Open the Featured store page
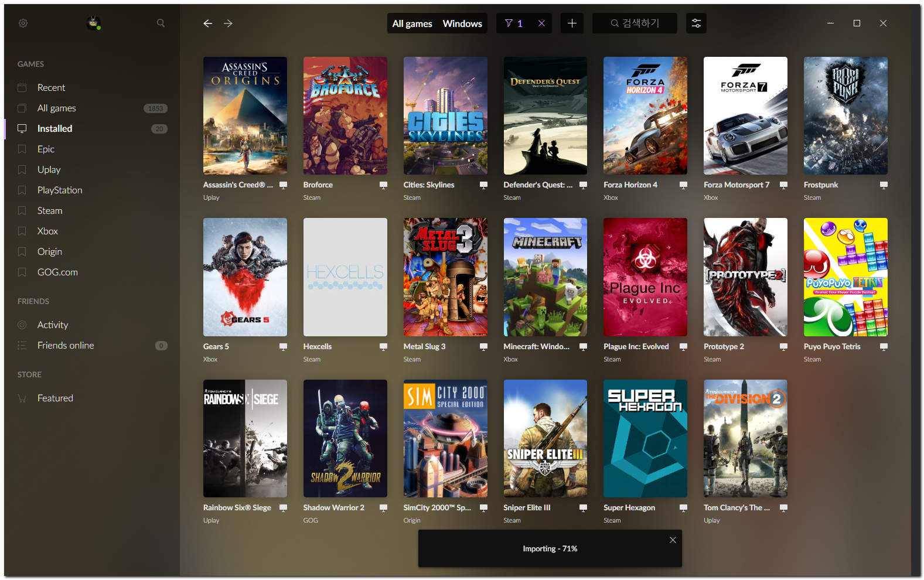Image resolution: width=924 pixels, height=580 pixels. [93, 398]
